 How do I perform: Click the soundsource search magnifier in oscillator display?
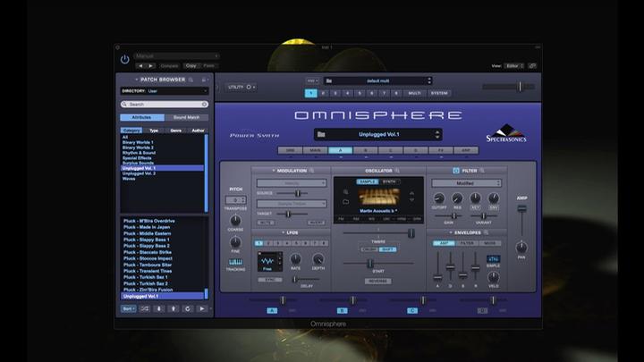point(346,192)
